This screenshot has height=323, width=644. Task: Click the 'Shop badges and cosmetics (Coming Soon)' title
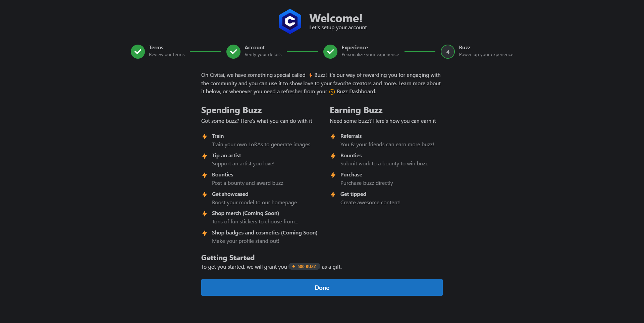pos(265,233)
